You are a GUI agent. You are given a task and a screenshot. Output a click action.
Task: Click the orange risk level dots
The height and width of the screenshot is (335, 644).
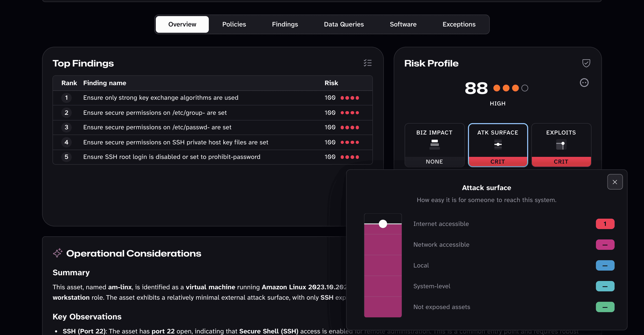coord(511,88)
